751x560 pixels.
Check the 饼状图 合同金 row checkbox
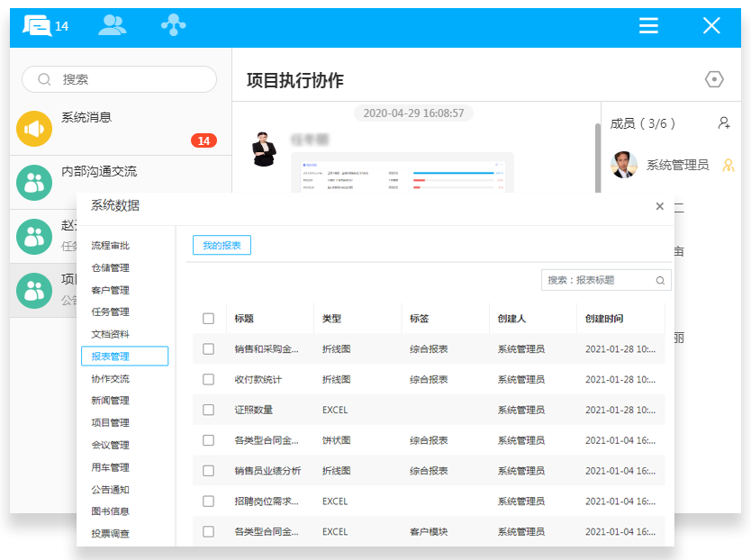(208, 440)
